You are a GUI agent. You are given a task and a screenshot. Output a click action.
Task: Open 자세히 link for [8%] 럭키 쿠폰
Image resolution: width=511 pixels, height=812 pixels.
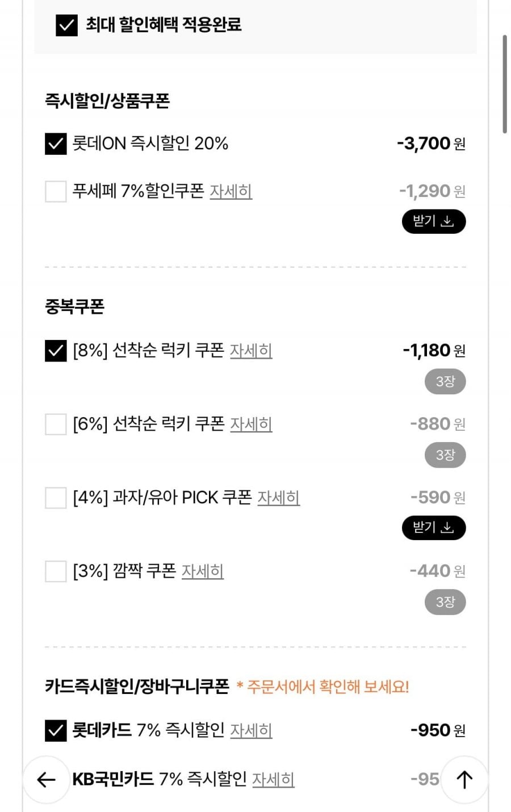tap(251, 351)
